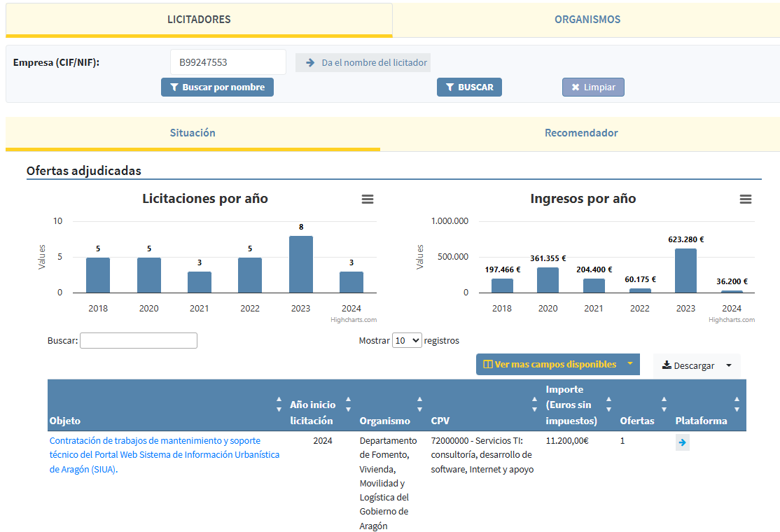Open the Ingresos por año chart menu
Viewport: 780px width, 532px height.
coord(745,199)
